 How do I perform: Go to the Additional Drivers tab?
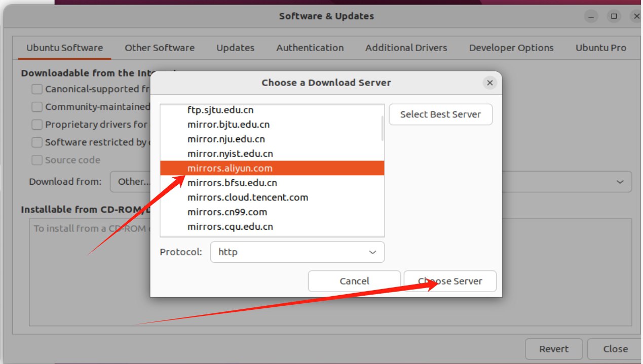406,48
